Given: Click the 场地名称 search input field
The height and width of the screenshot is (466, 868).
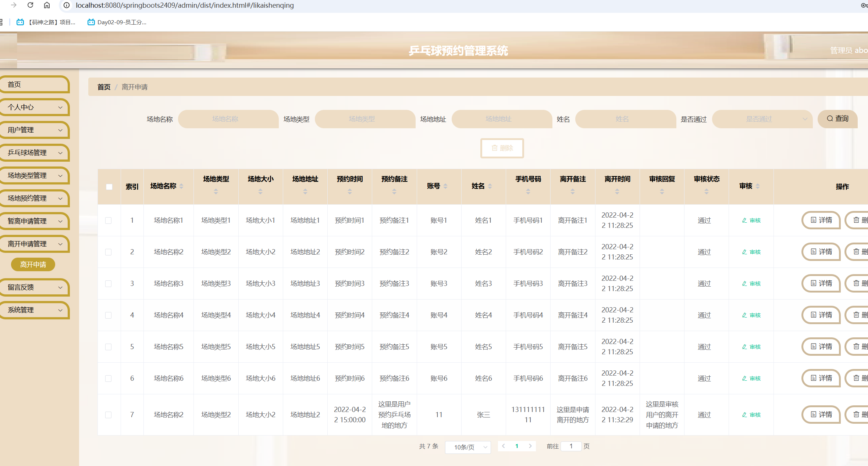Looking at the screenshot, I should pyautogui.click(x=228, y=119).
